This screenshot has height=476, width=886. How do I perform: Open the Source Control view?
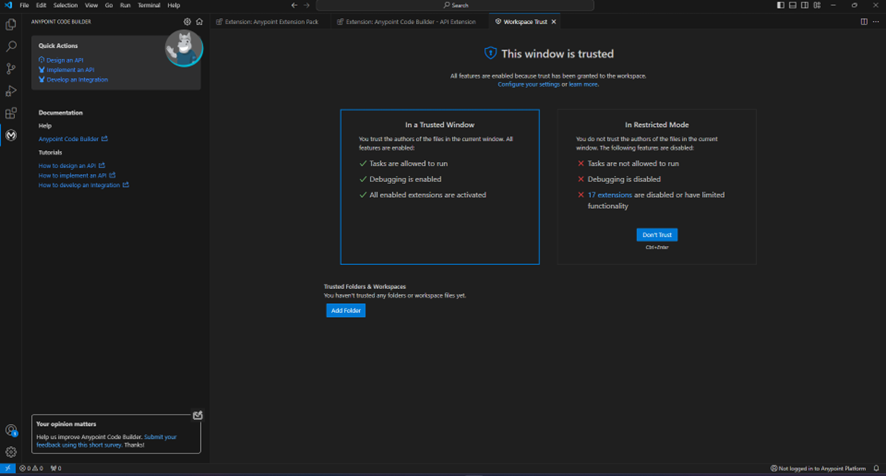(x=11, y=68)
